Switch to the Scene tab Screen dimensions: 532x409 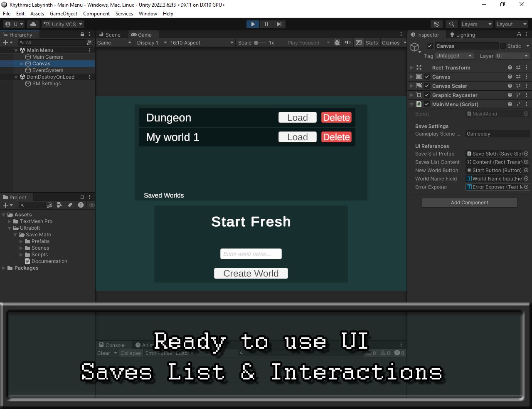(x=110, y=35)
